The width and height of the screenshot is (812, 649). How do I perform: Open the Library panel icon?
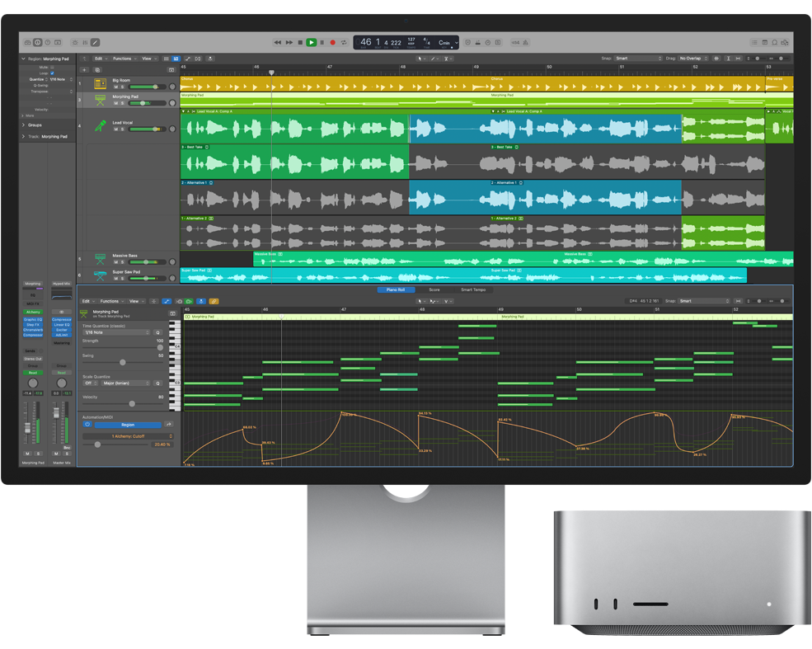pyautogui.click(x=28, y=43)
